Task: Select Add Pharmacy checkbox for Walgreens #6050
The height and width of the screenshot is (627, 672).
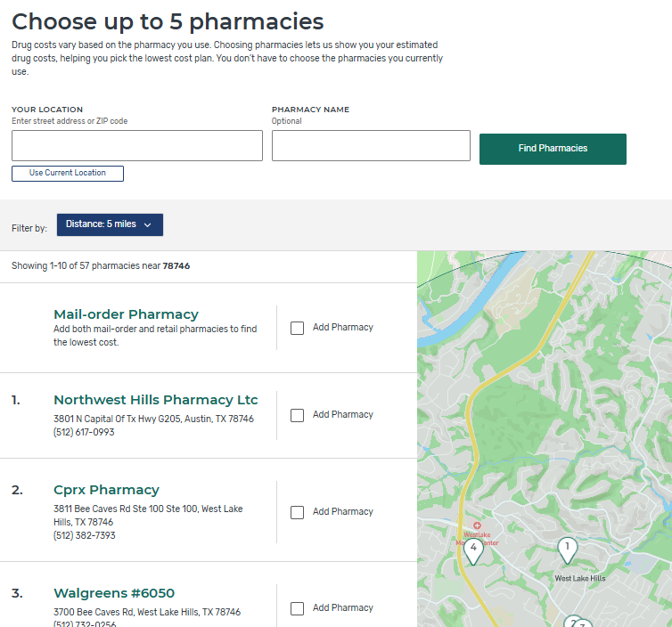Action: [298, 608]
